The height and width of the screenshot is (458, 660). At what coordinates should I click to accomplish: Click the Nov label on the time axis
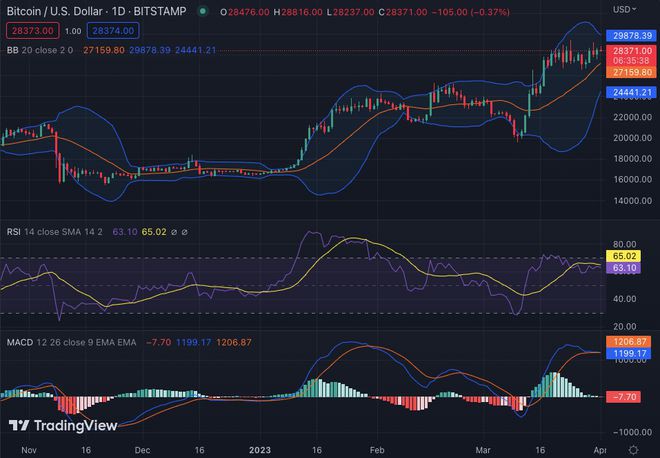tap(29, 450)
